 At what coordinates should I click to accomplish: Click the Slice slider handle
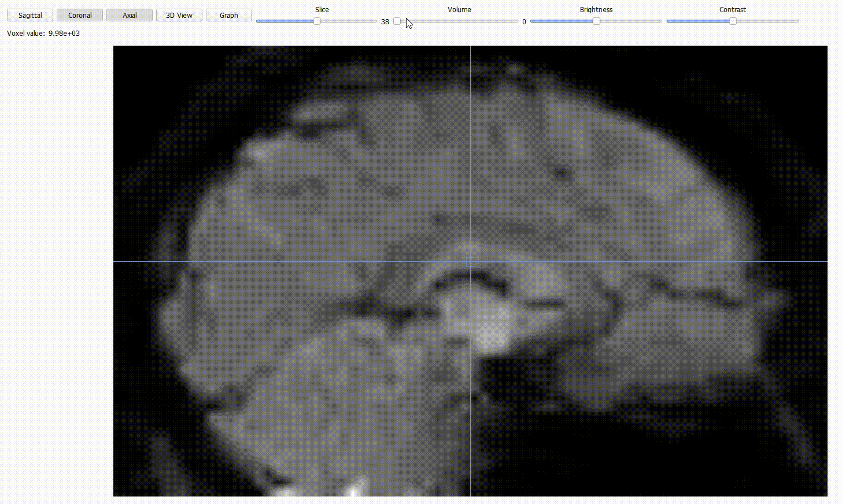click(x=317, y=21)
